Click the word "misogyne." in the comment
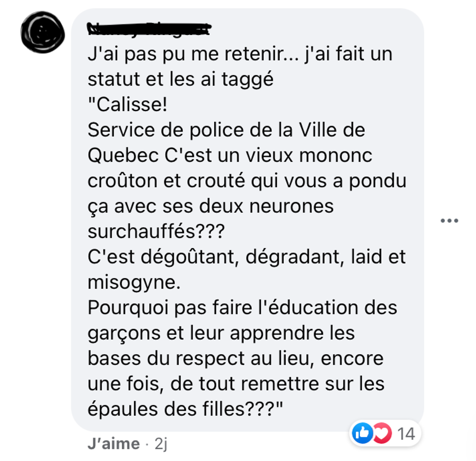The width and height of the screenshot is (476, 461). 134,282
